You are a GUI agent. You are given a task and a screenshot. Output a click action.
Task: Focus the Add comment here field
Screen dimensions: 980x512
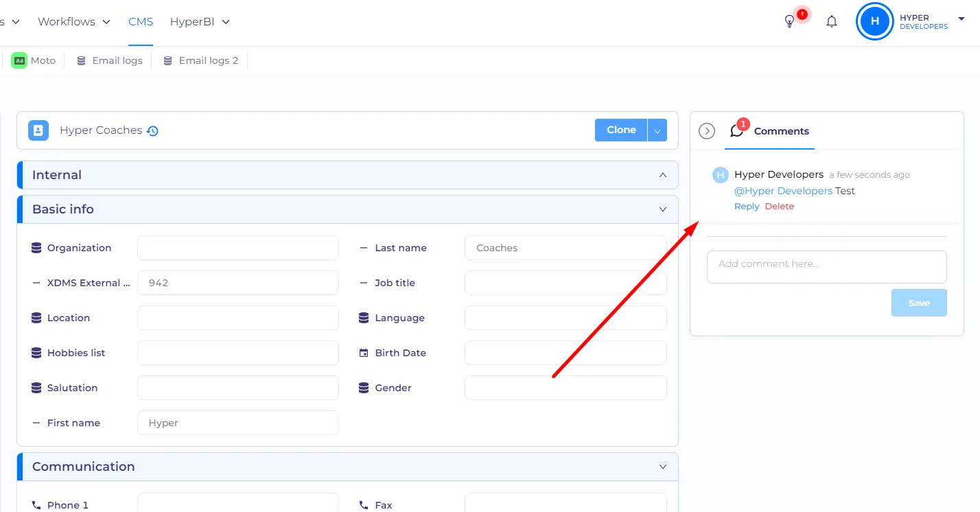pos(827,267)
